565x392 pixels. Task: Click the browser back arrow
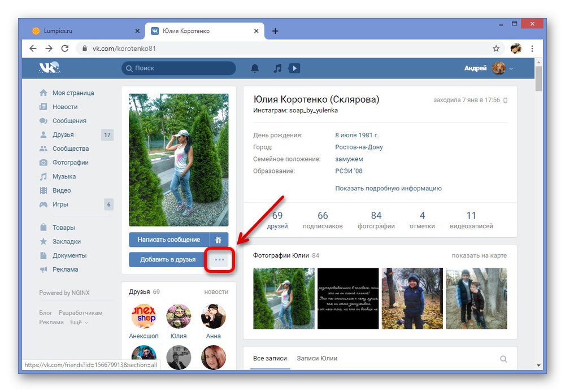click(33, 48)
